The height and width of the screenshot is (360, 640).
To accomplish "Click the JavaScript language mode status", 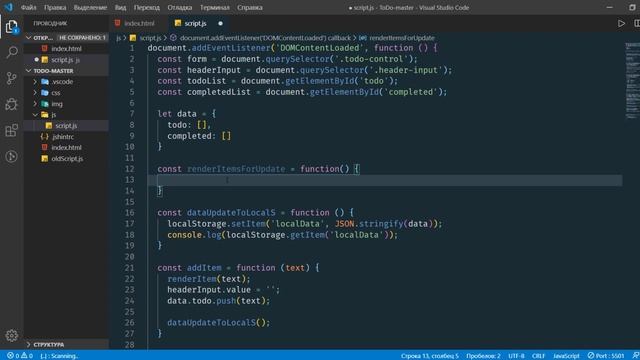I will [566, 356].
